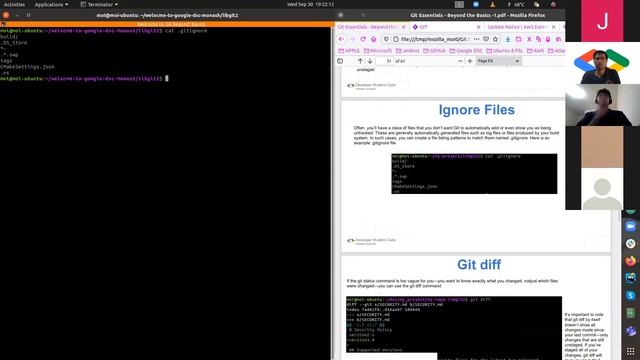Go to previous PDF page

(360, 61)
